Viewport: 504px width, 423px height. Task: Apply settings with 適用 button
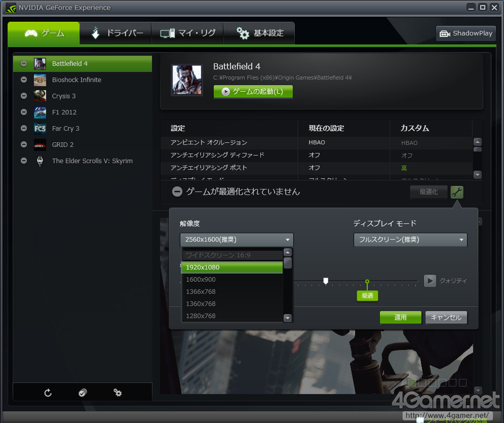400,318
